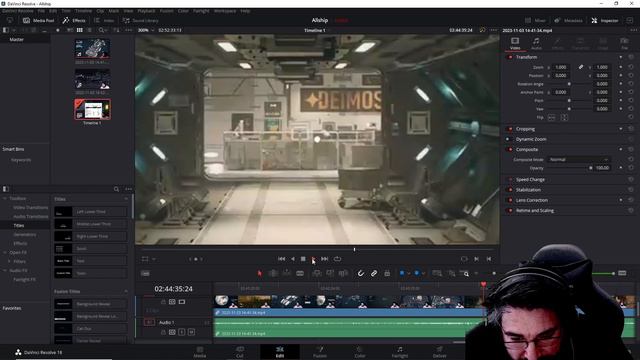Switch to the Audio inspector tab
The height and width of the screenshot is (360, 640).
tap(536, 43)
